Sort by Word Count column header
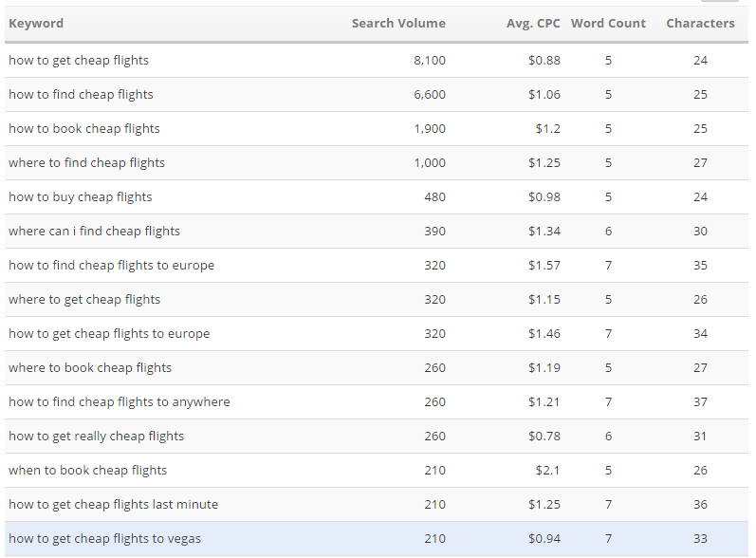756x558 pixels. pos(608,24)
